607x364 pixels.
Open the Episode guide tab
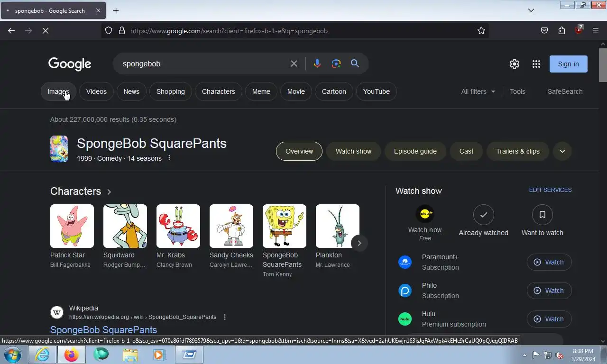(415, 151)
